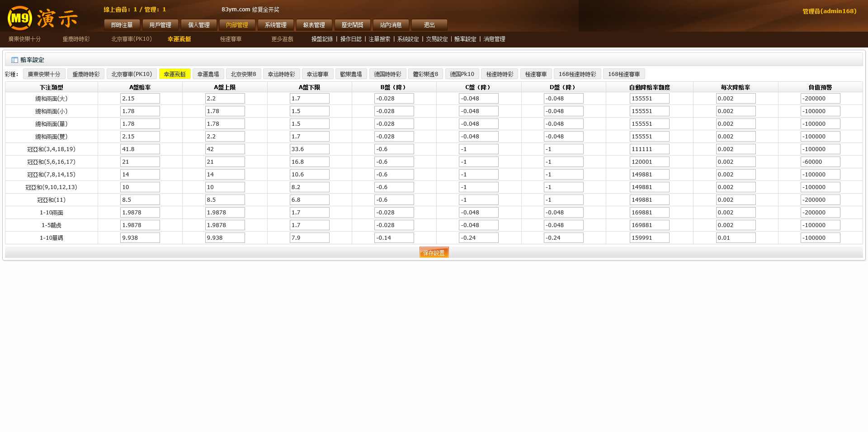Focus the 自值預警 field for 冠亞和(5,6,16,17)
This screenshot has width=868, height=432.
click(x=820, y=162)
